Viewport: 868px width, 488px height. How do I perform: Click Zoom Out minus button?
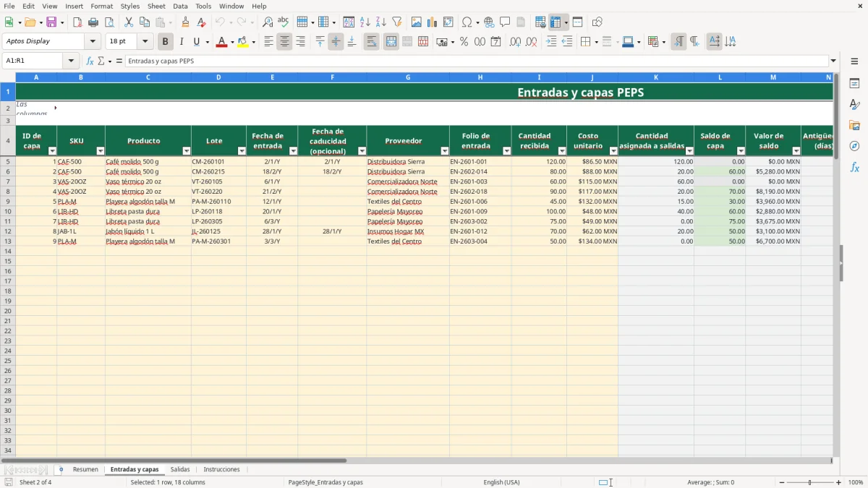[782, 482]
